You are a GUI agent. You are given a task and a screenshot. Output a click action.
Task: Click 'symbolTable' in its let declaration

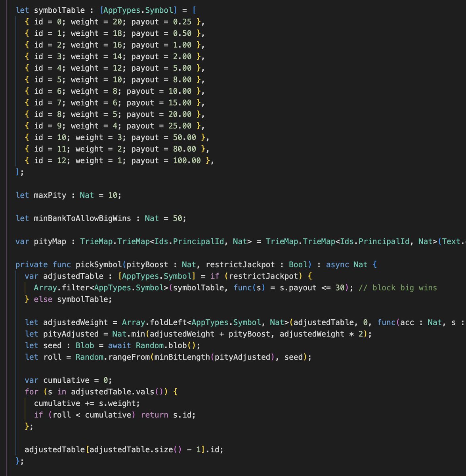click(x=59, y=10)
